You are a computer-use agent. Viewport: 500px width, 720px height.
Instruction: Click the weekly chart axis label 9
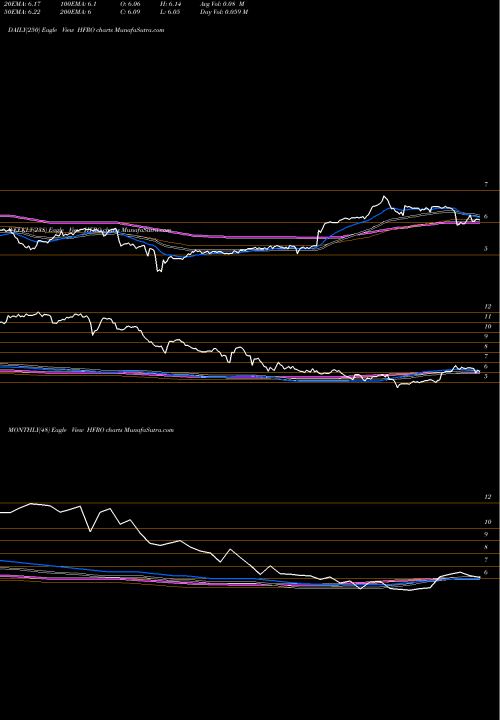486,336
